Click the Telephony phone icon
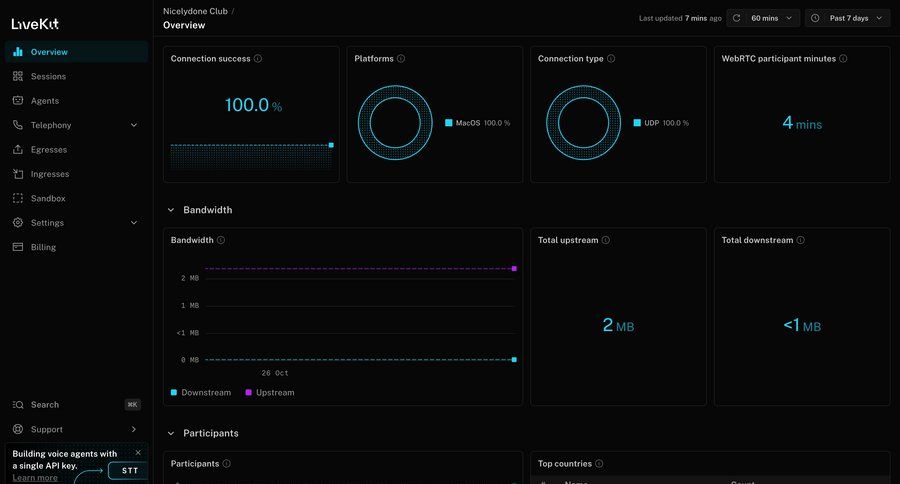 18,125
